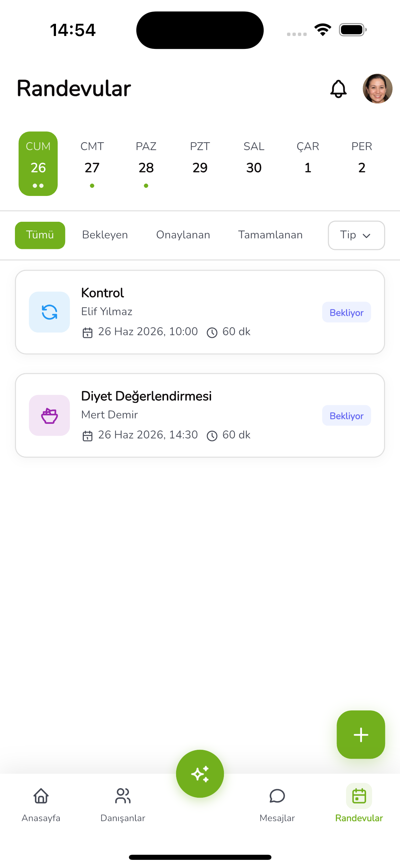Select Saturday 27 in date strip
The width and height of the screenshot is (400, 868).
92,164
